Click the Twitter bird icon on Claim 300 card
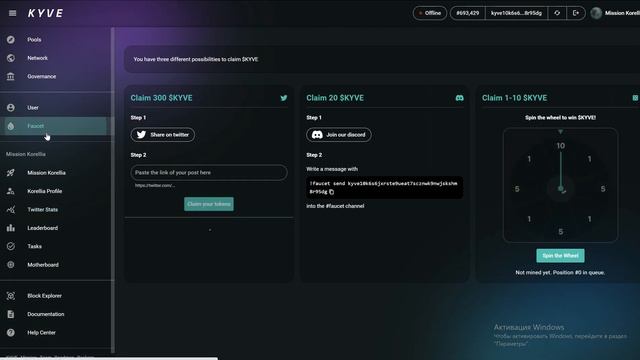 point(284,98)
